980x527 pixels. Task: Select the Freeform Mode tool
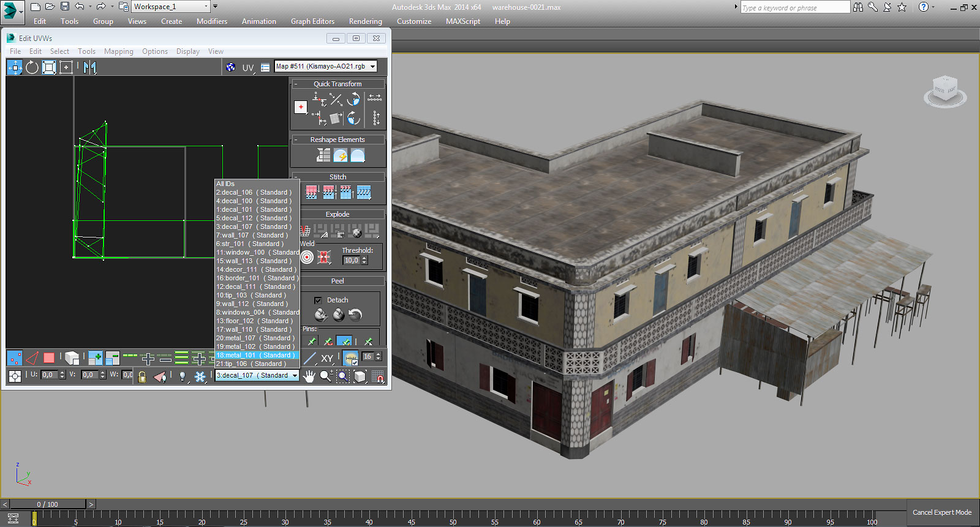[x=66, y=67]
